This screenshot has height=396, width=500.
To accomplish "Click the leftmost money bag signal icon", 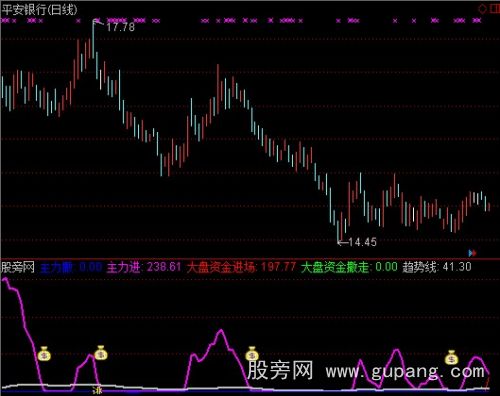I will 44,354.
